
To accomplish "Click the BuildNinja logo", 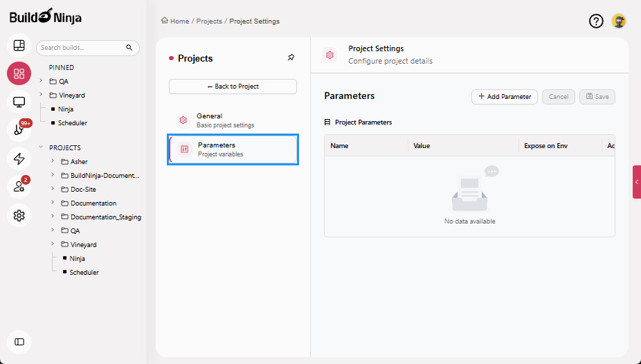I will point(46,17).
